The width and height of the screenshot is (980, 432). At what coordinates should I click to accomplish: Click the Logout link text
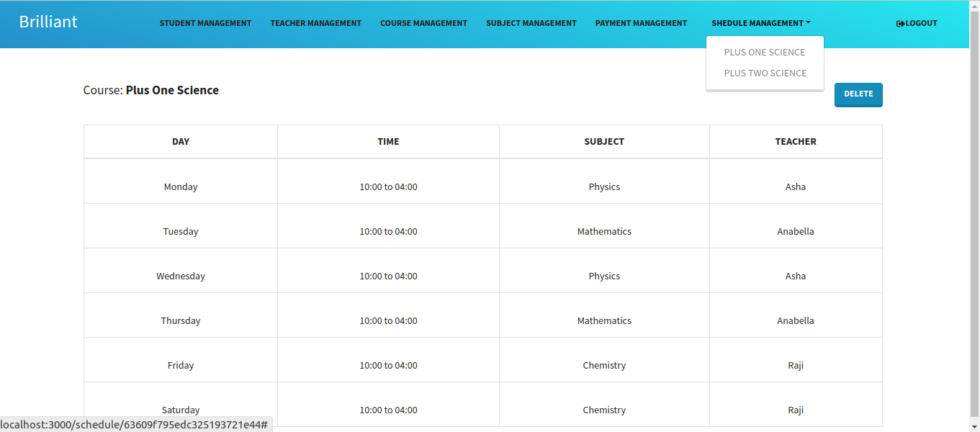coord(921,23)
